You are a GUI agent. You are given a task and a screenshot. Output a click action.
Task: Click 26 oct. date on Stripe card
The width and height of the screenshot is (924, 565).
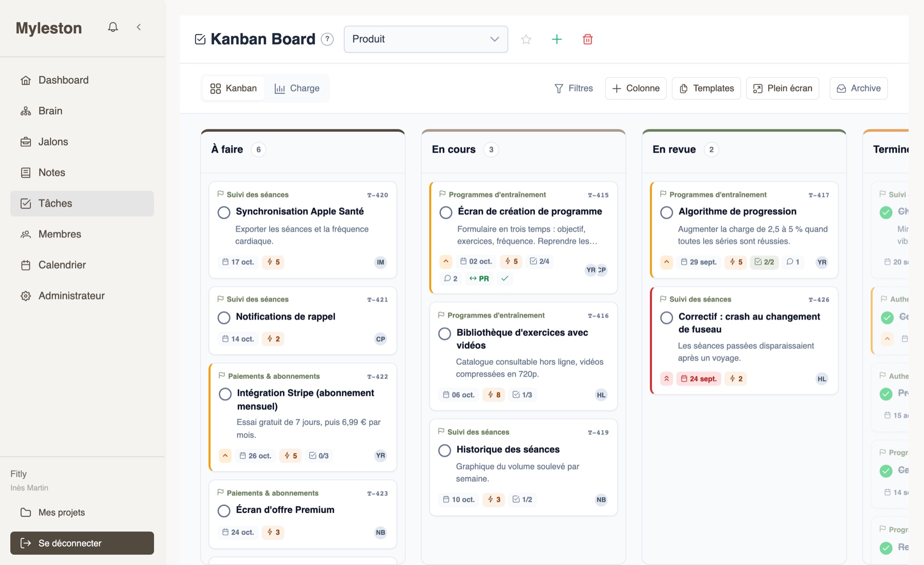point(255,456)
